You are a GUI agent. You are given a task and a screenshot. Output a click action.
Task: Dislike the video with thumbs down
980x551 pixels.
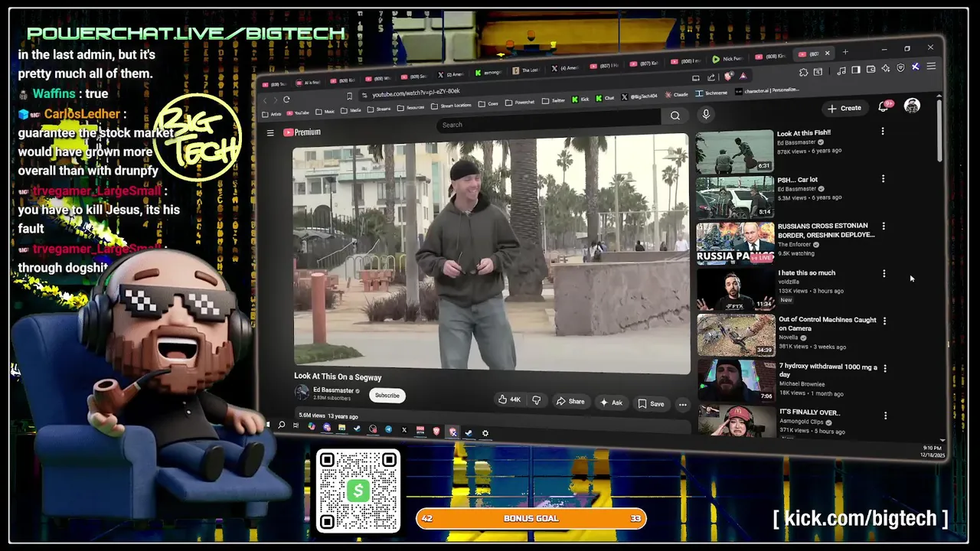tap(537, 400)
